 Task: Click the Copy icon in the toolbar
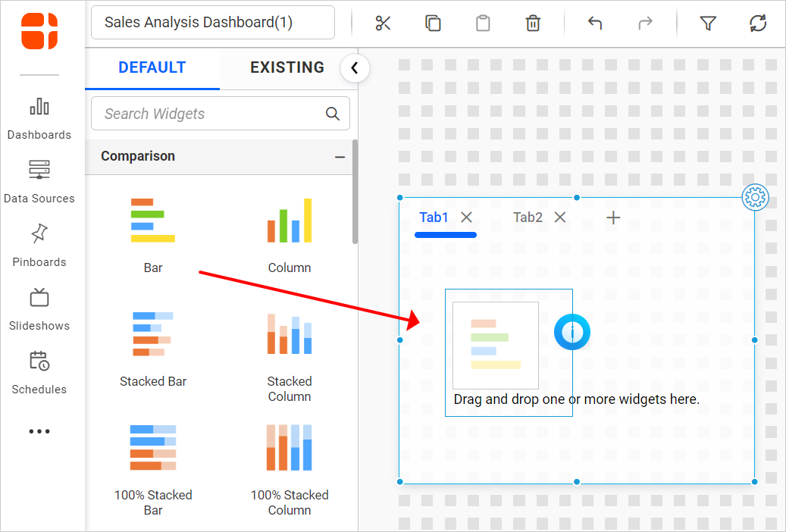tap(433, 23)
